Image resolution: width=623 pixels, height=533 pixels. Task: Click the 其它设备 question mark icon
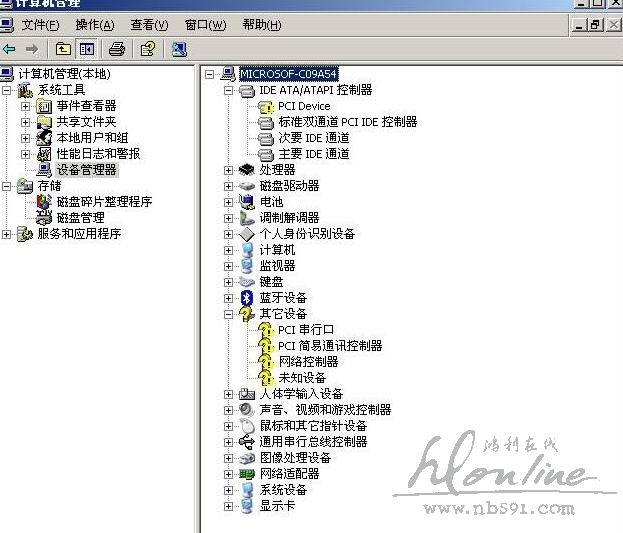click(x=247, y=314)
